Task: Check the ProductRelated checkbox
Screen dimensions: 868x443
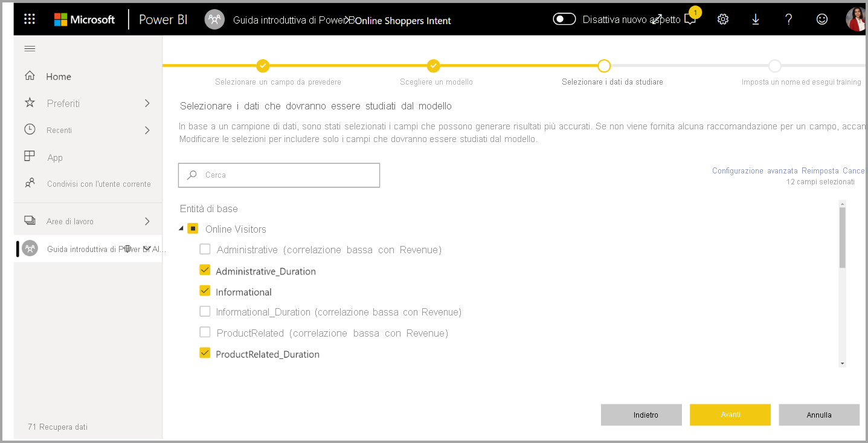Action: point(205,332)
